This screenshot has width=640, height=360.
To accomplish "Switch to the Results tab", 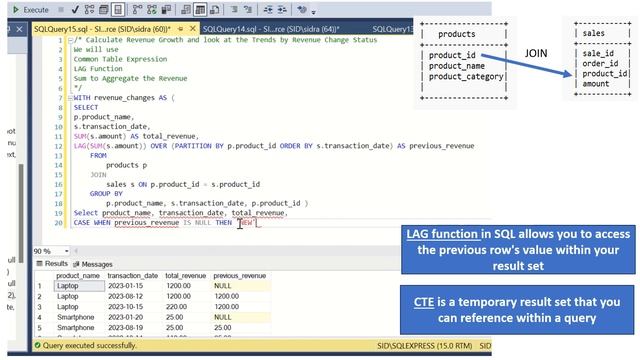I will click(x=52, y=264).
